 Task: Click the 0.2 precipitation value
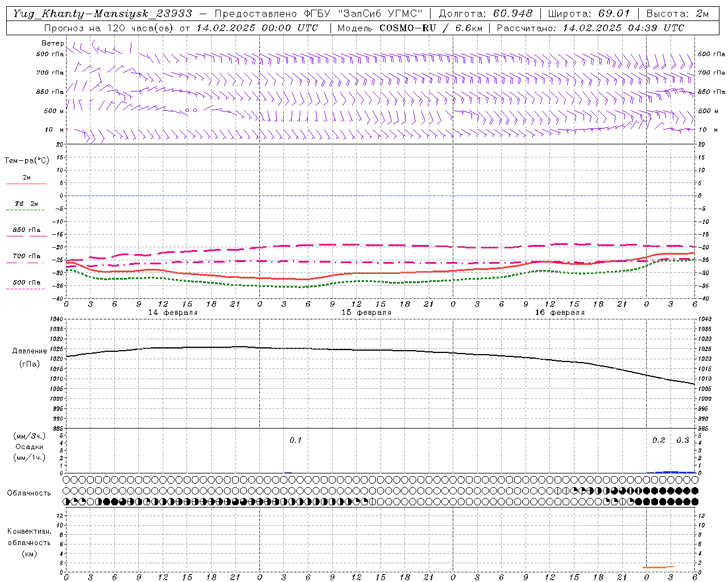[x=659, y=440]
